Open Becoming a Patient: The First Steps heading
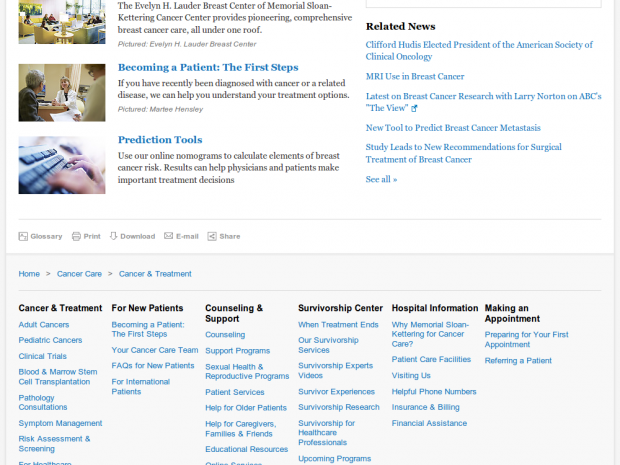The height and width of the screenshot is (465, 620). [208, 67]
